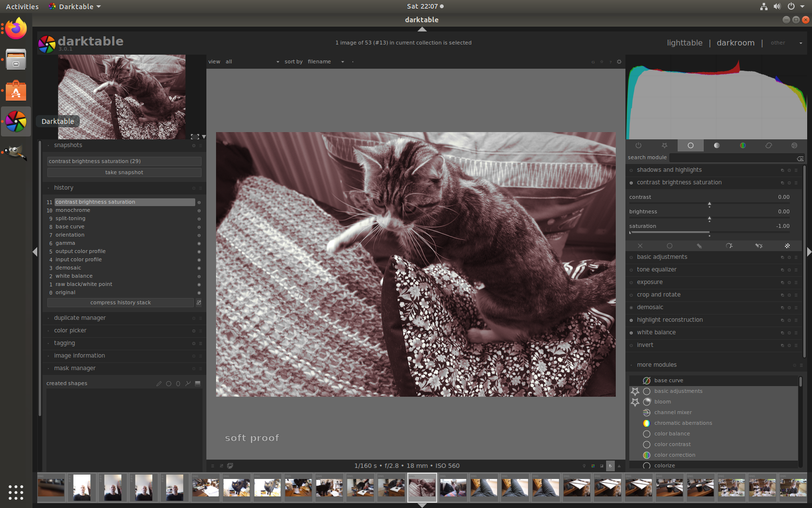Turn on the exposure module
Viewport: 812px width, 508px height.
point(631,283)
